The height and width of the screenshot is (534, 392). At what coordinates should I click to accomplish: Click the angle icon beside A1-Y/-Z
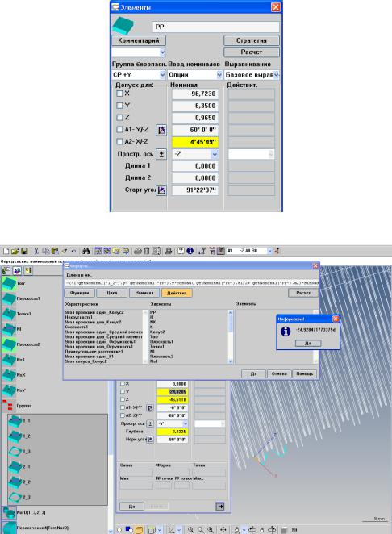click(x=161, y=130)
